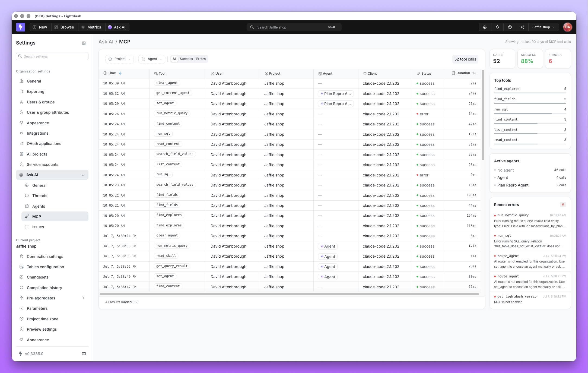Image resolution: width=588 pixels, height=373 pixels.
Task: Open the Browse menu
Action: tap(64, 27)
